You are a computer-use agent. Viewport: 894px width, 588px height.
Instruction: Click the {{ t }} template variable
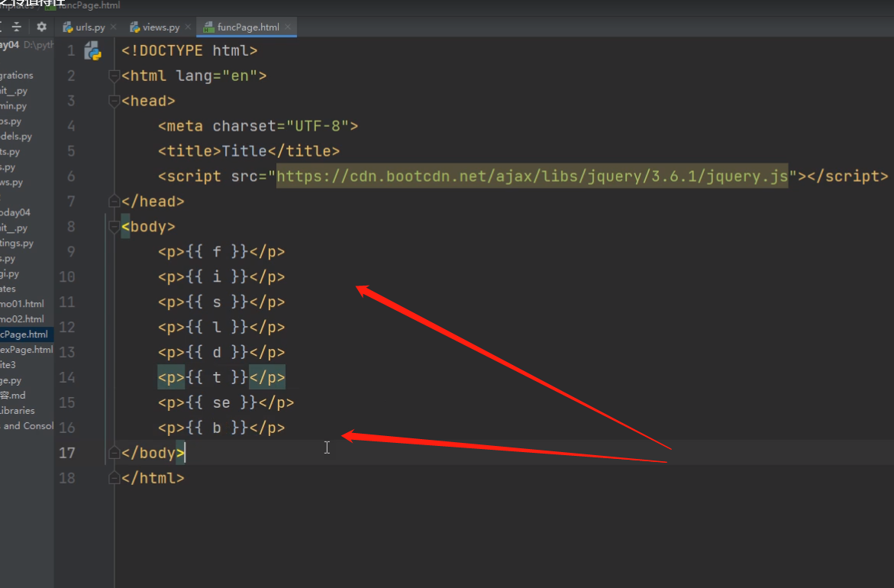tap(217, 377)
